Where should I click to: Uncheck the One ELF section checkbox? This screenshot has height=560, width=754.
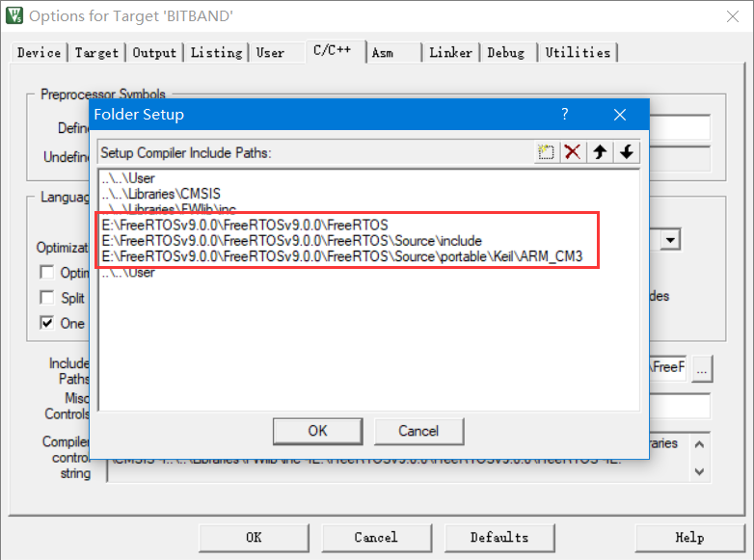pyautogui.click(x=46, y=323)
